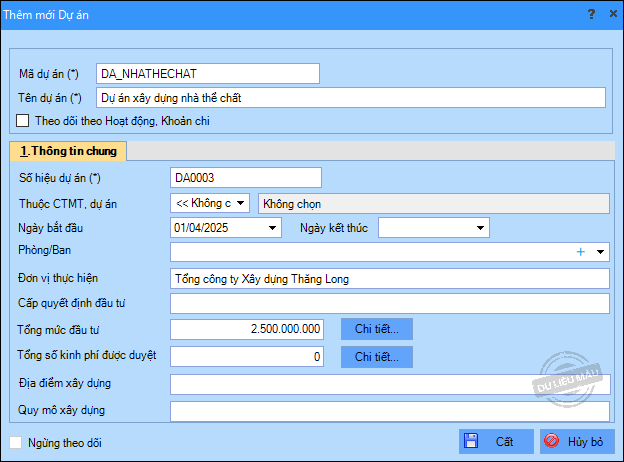
Task: Click the Đơn vị thực hiện field
Action: [x=389, y=278]
